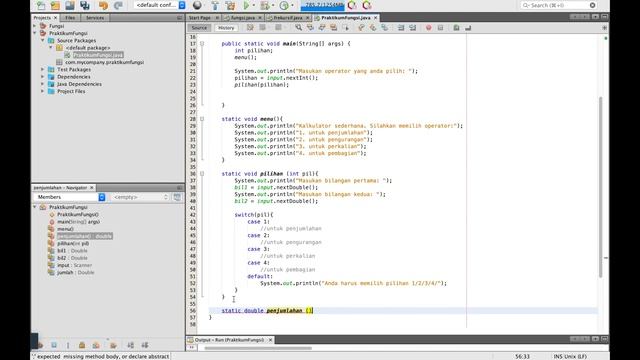The image size is (640, 360).
Task: Open the Fungsi.java editor tab
Action: click(x=242, y=18)
